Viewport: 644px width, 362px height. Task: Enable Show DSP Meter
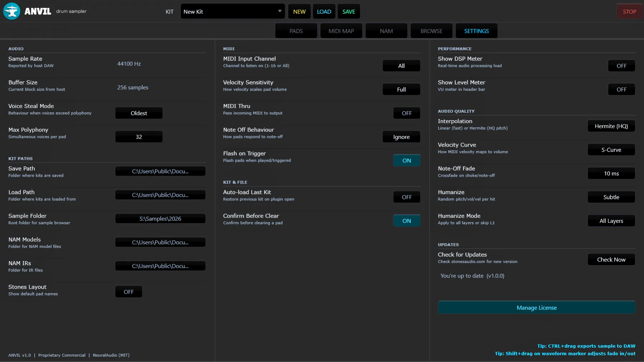click(x=621, y=66)
